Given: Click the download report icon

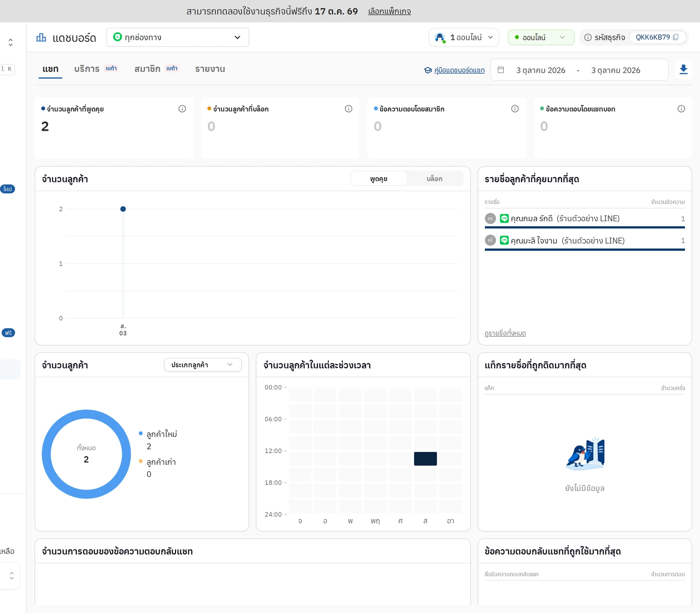Looking at the screenshot, I should pyautogui.click(x=683, y=70).
